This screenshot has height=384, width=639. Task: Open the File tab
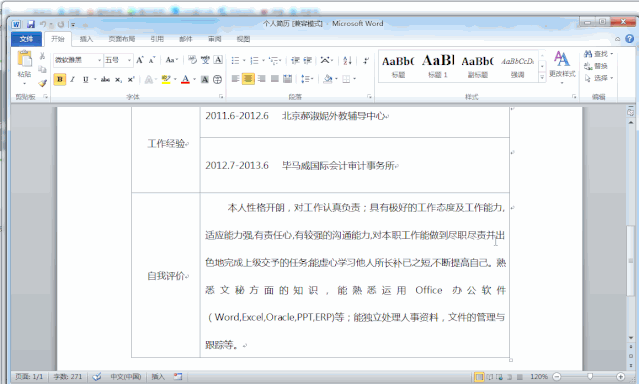point(26,39)
